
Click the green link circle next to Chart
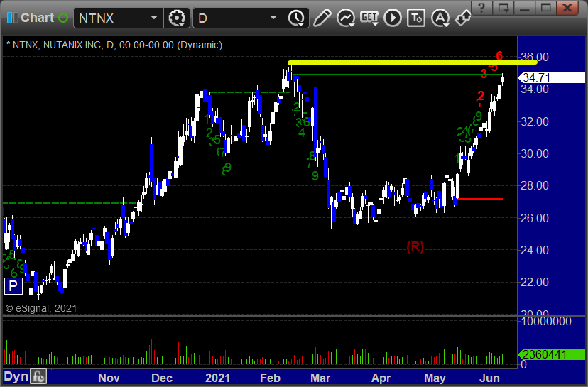pos(63,18)
